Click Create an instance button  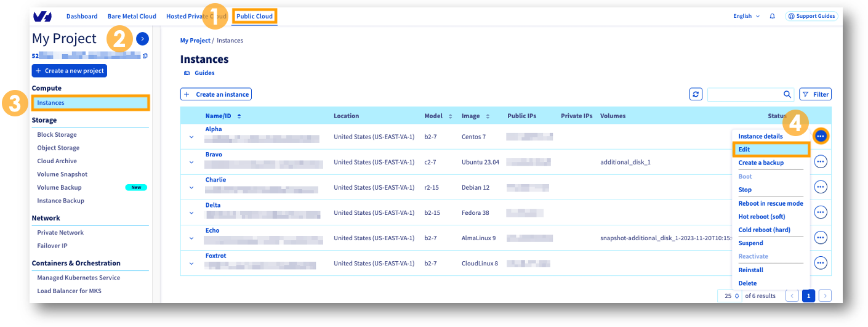tap(216, 94)
